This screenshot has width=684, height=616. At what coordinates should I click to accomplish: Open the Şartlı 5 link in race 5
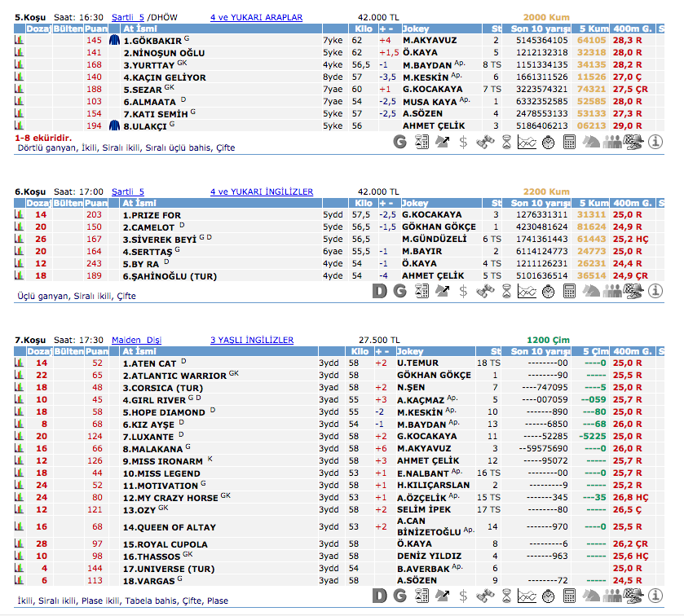tap(128, 17)
